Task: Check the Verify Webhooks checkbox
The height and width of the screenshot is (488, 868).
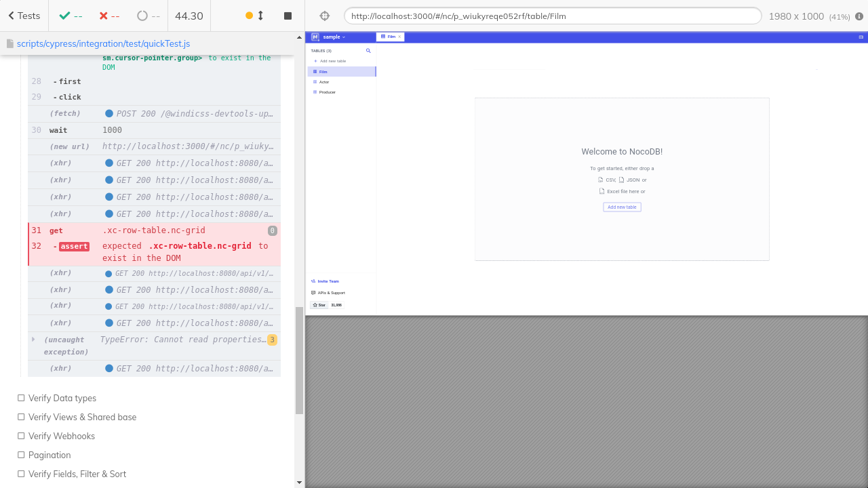Action: tap(20, 436)
